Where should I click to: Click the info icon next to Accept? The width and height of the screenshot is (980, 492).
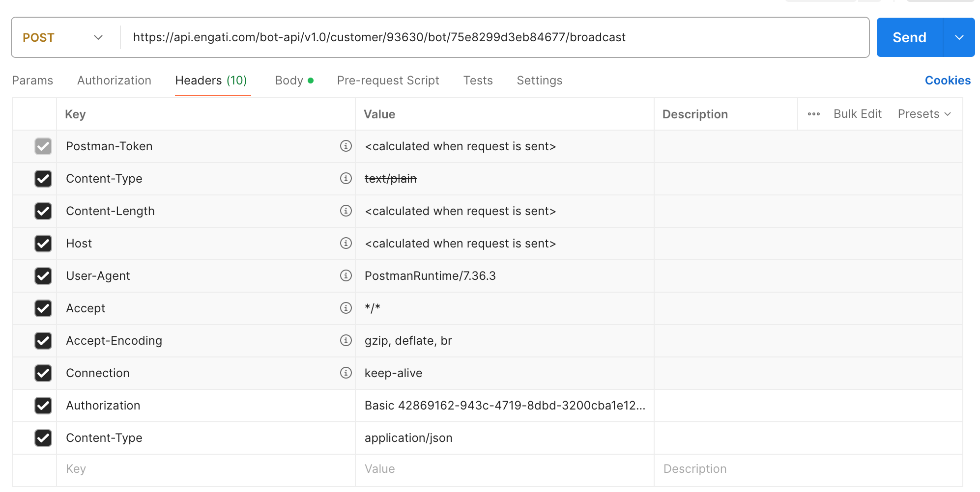(x=346, y=308)
